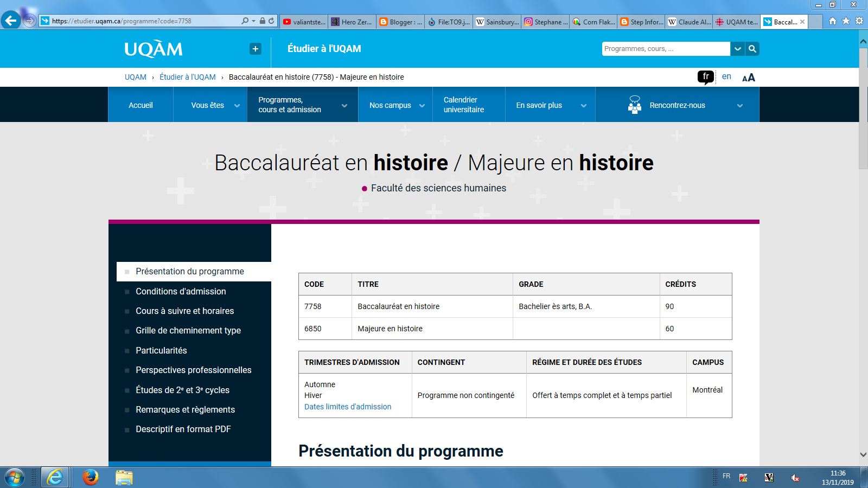The width and height of the screenshot is (868, 488).
Task: Open the address bar autocomplete dropdown arrow
Action: click(253, 21)
